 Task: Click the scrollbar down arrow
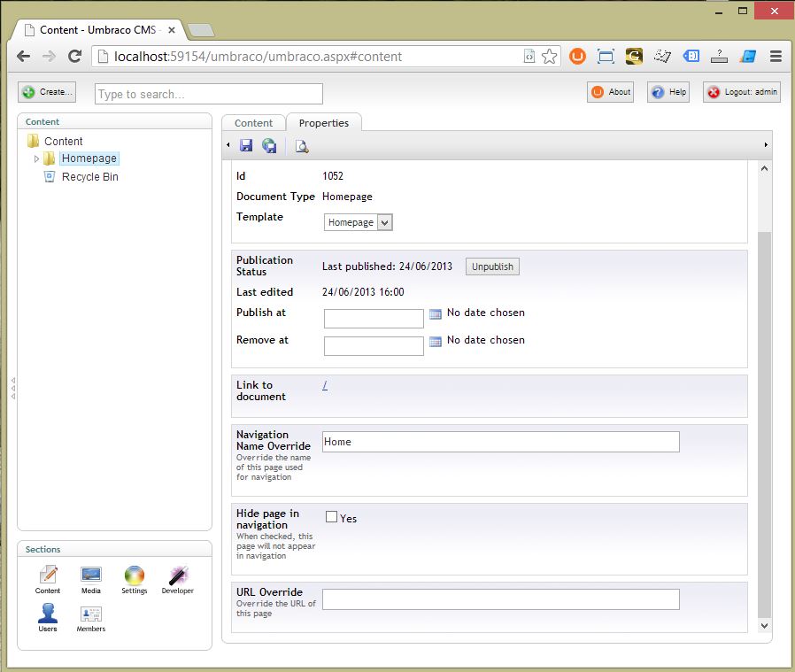(764, 626)
